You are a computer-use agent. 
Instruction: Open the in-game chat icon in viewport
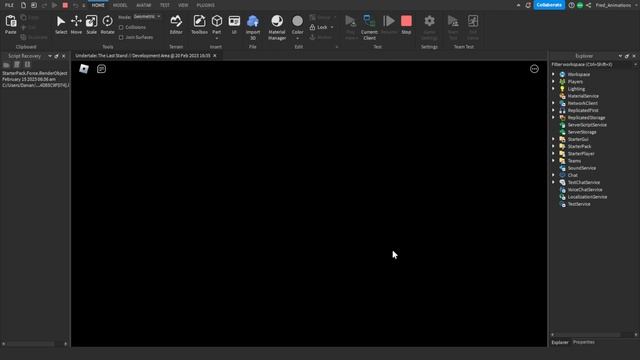coord(101,69)
